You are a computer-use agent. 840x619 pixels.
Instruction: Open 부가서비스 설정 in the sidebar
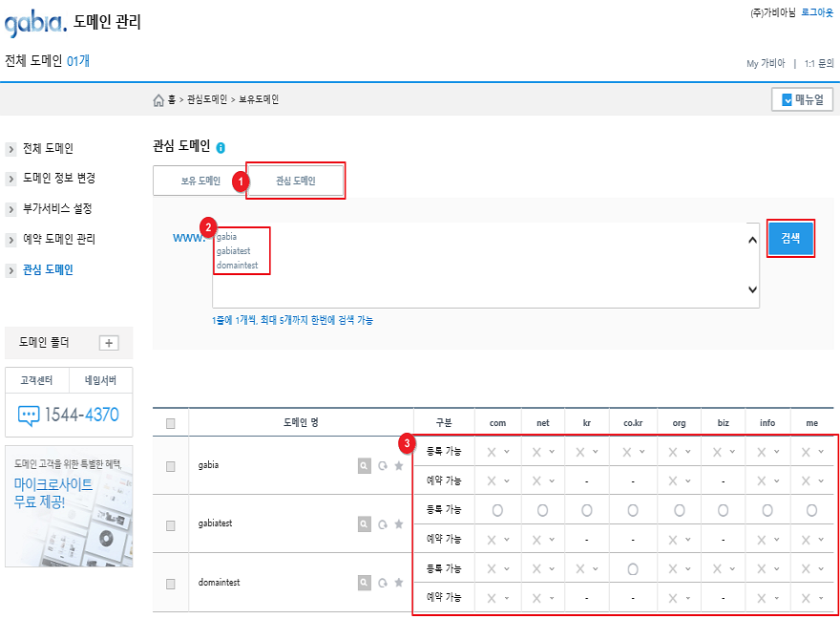[57, 208]
